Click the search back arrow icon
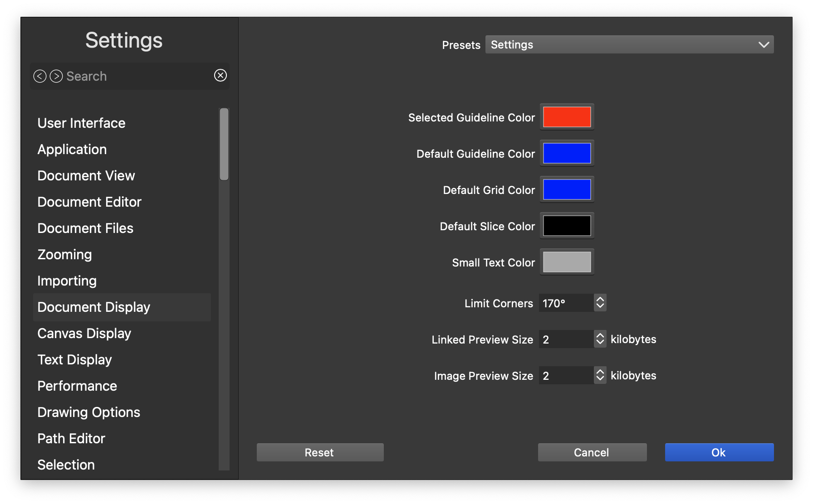813x504 pixels. [x=40, y=76]
